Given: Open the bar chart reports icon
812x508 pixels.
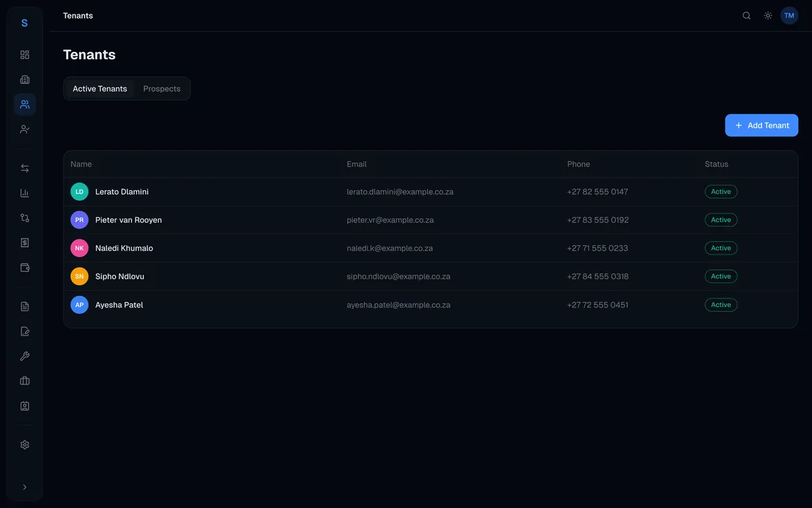Looking at the screenshot, I should [24, 193].
